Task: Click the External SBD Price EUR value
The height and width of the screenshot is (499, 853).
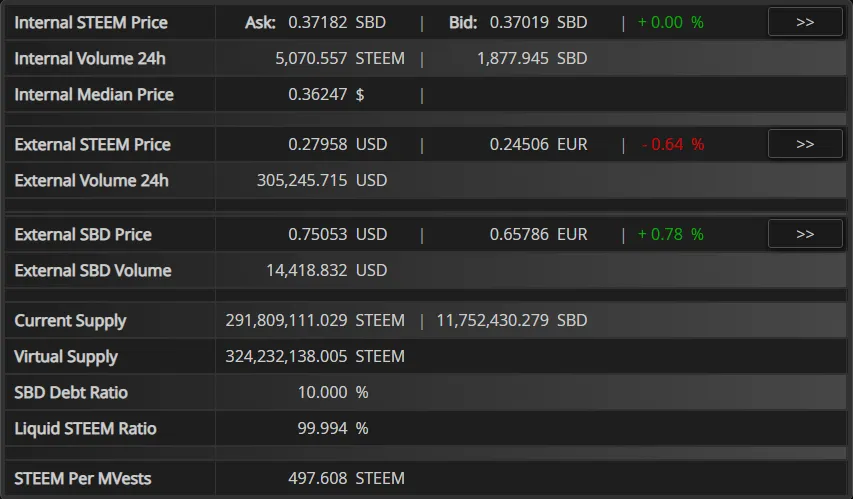Action: pos(519,234)
